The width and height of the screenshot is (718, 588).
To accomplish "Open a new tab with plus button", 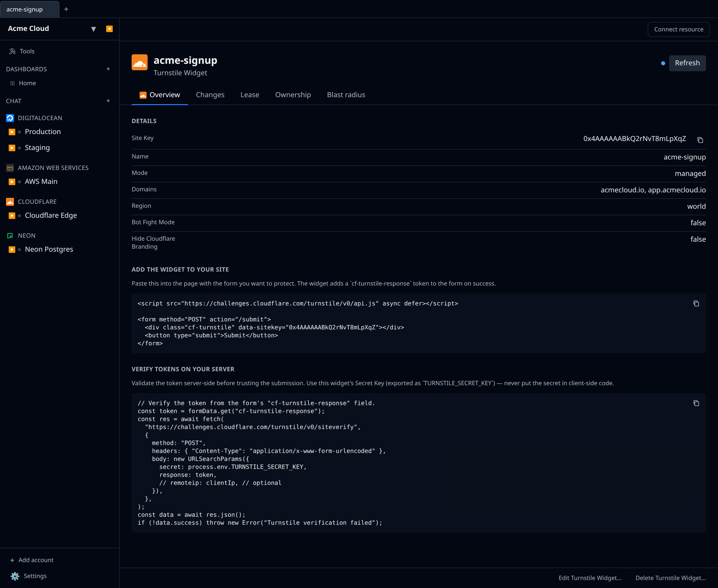I will point(66,9).
